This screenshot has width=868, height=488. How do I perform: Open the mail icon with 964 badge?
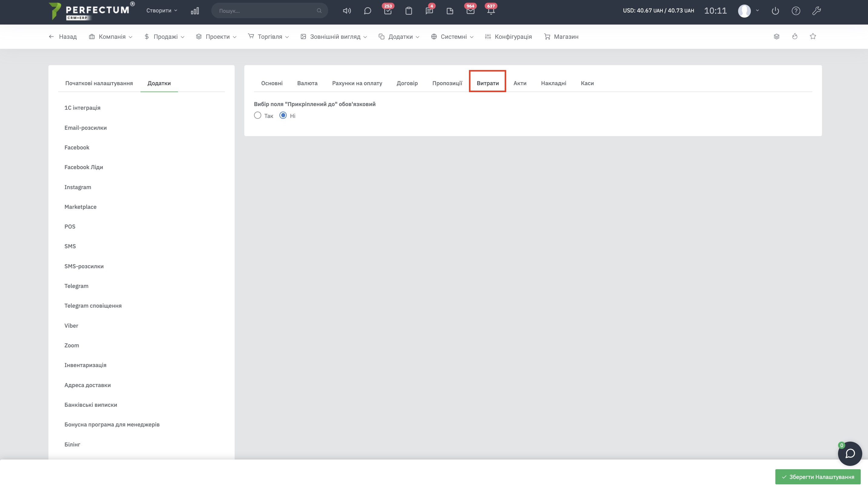(x=470, y=11)
